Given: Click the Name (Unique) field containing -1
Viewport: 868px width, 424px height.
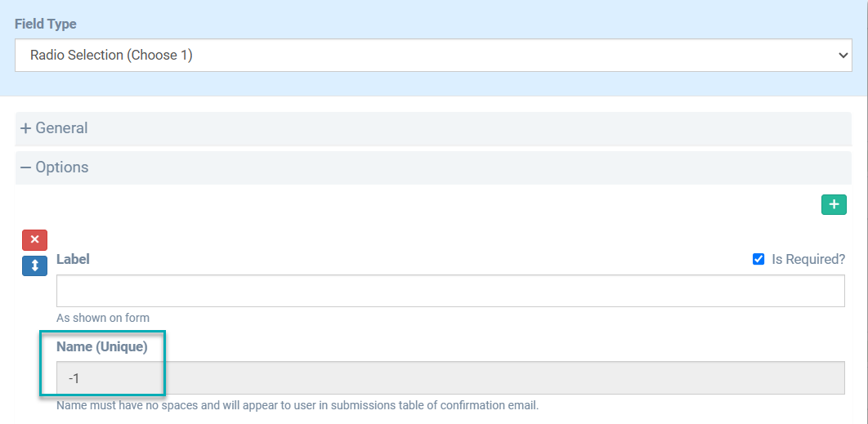Looking at the screenshot, I should coord(450,378).
